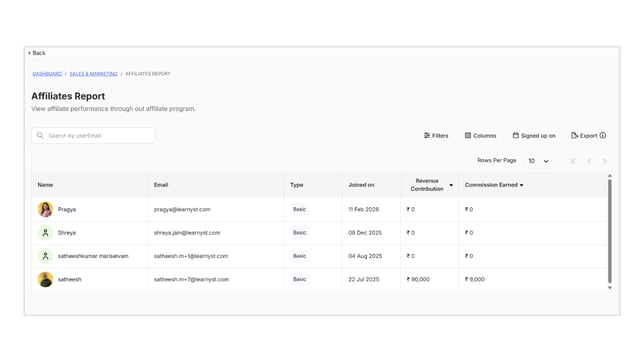Click email shreya.jain@learnyst.com
This screenshot has width=644, height=362.
coord(187,233)
